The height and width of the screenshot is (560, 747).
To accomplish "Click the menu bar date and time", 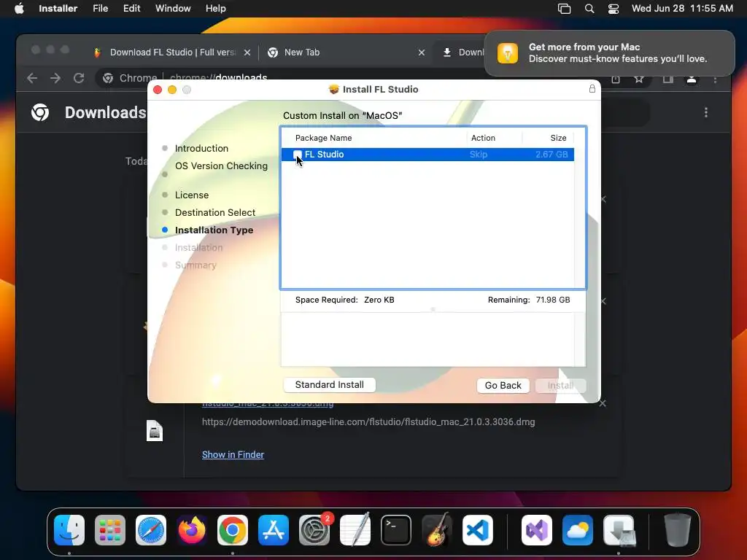I will click(x=682, y=9).
